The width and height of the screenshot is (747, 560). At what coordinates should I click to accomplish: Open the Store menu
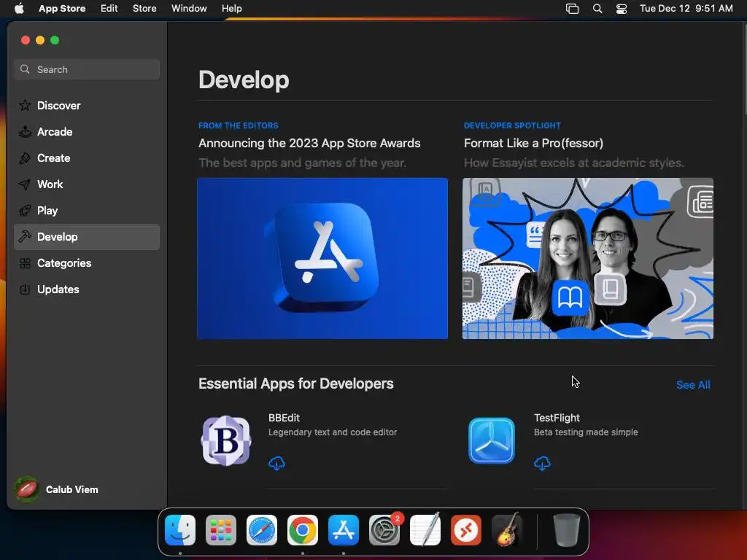click(x=144, y=9)
